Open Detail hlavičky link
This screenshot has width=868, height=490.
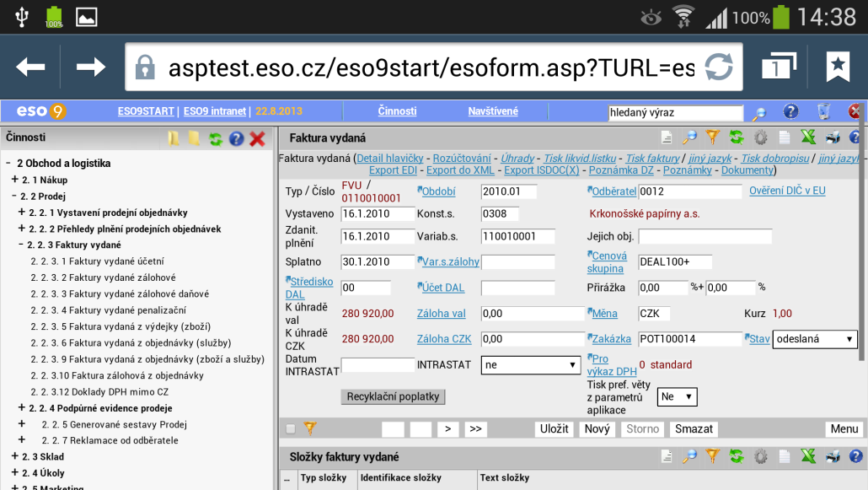pos(389,158)
